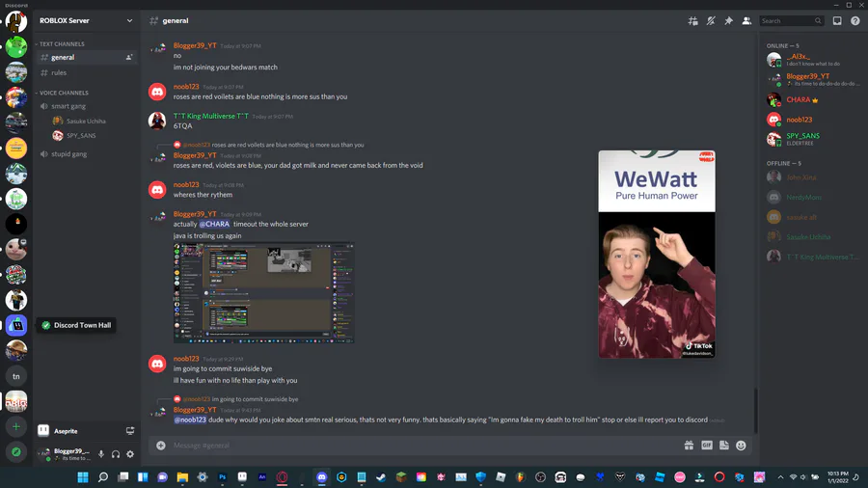Toggle notification settings bell icon

pyautogui.click(x=711, y=21)
